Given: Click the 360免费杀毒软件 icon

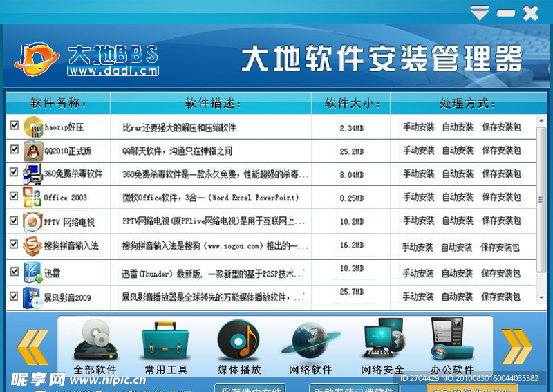Looking at the screenshot, I should [x=32, y=174].
